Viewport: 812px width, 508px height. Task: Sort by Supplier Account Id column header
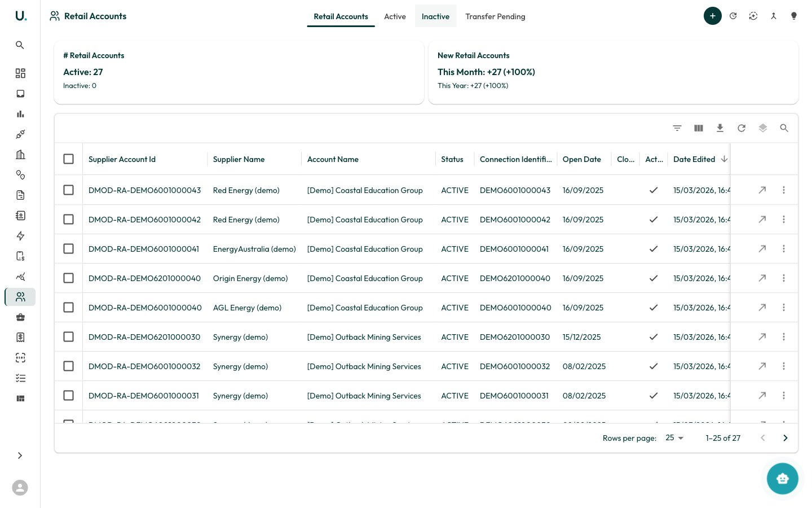[x=122, y=159]
